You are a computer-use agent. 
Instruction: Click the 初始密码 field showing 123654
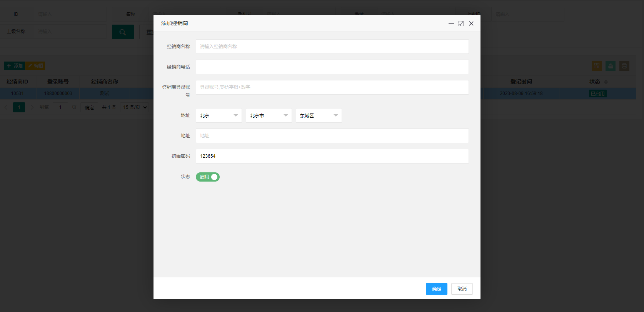pos(332,156)
